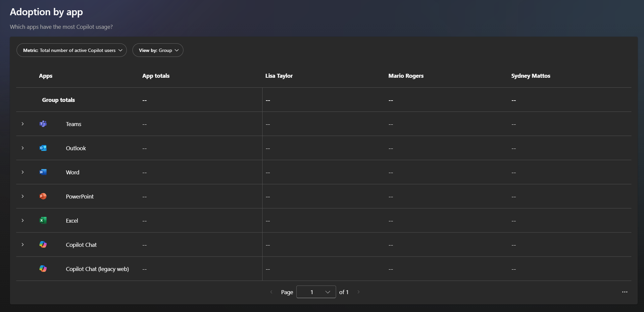Click the App totals column header
This screenshot has width=644, height=312.
[156, 76]
